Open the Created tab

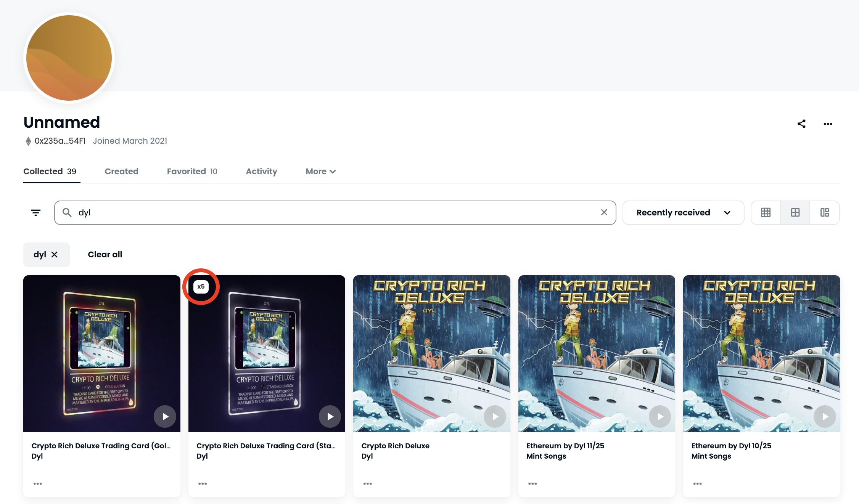(x=121, y=172)
